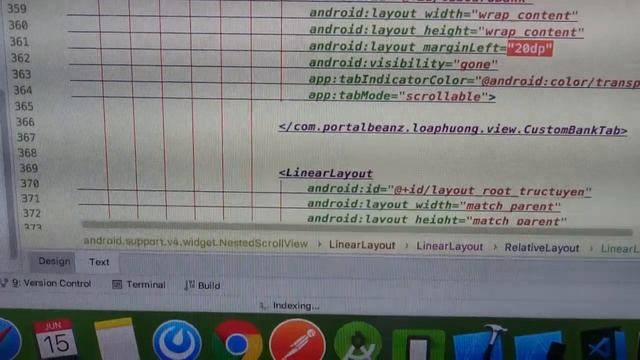Open the blue Mattermost dock icon

[x=177, y=340]
